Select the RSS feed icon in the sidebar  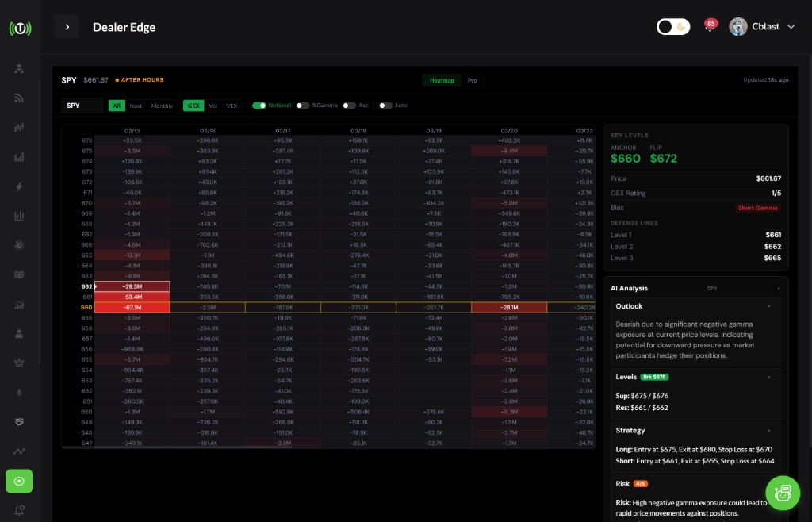[19, 97]
